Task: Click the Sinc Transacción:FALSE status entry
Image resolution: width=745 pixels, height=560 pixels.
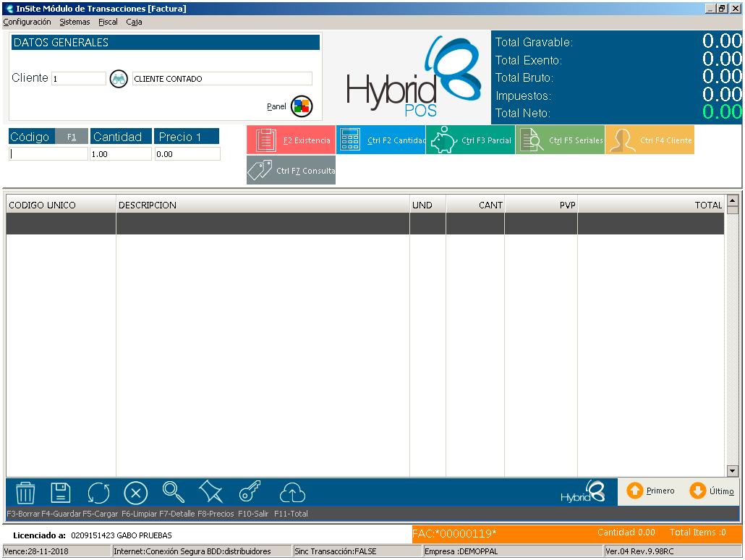Action: click(x=357, y=551)
